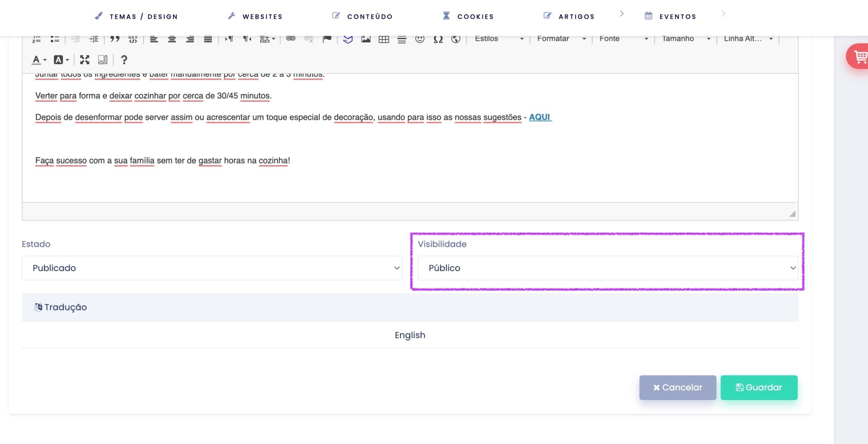Insert a table
Screen dimensions: 868x444
coord(384,39)
